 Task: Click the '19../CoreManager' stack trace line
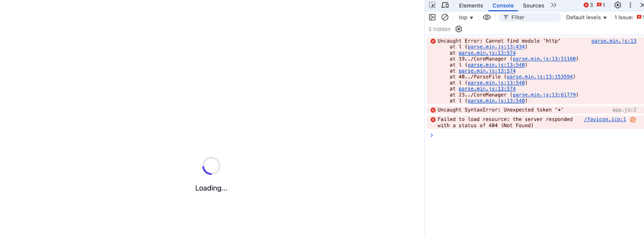pyautogui.click(x=514, y=59)
